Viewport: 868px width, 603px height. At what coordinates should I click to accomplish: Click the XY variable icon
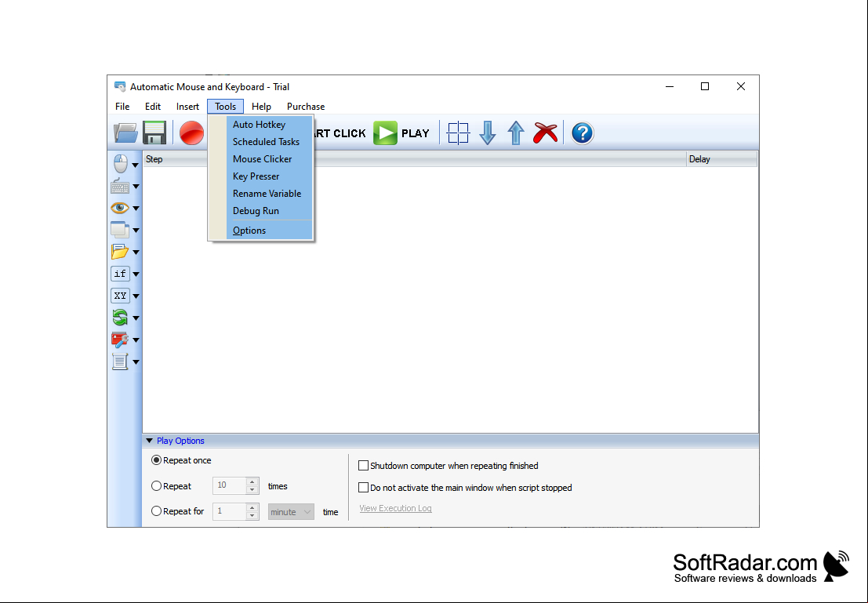pos(120,296)
